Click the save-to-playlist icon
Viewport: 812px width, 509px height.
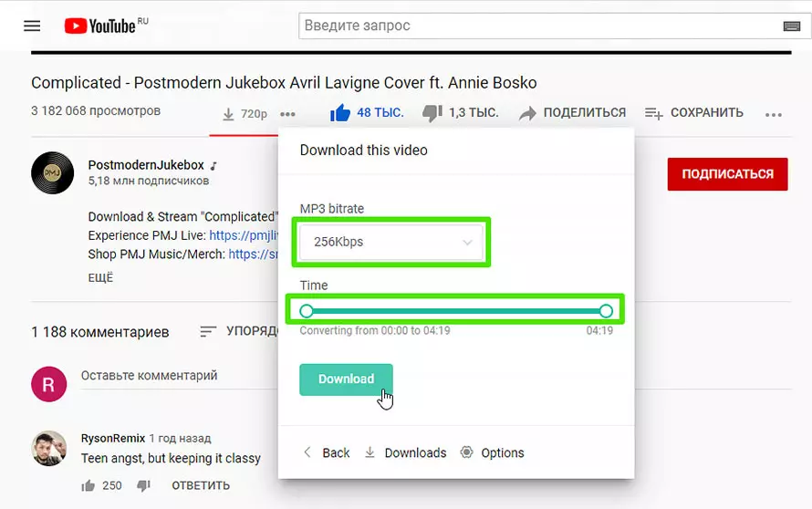tap(653, 113)
